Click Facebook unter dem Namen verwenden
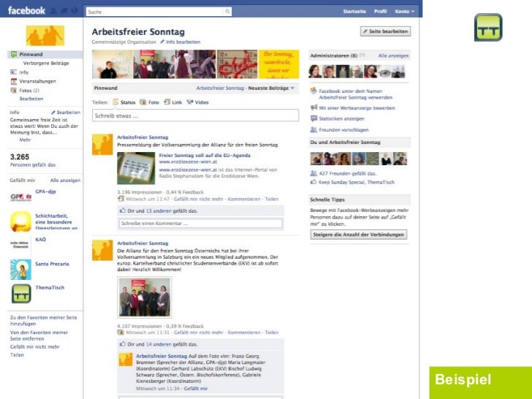The height and width of the screenshot is (399, 532). [x=355, y=94]
